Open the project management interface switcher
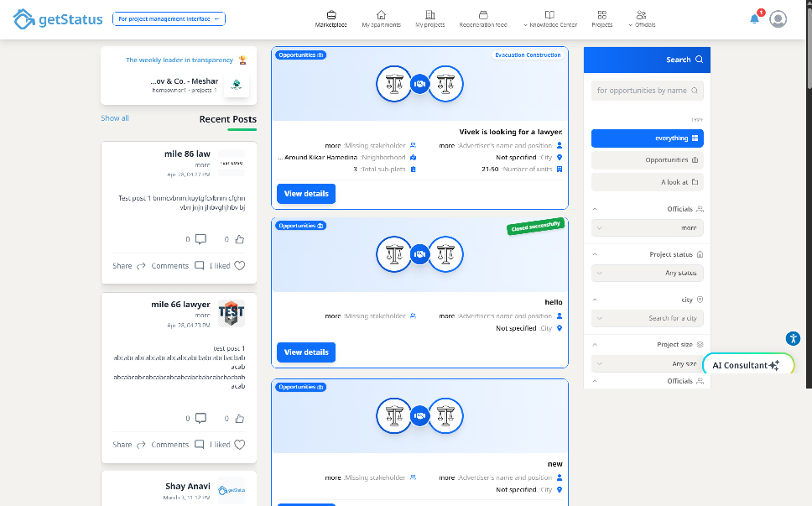Screen dimensions: 812x506 point(169,19)
